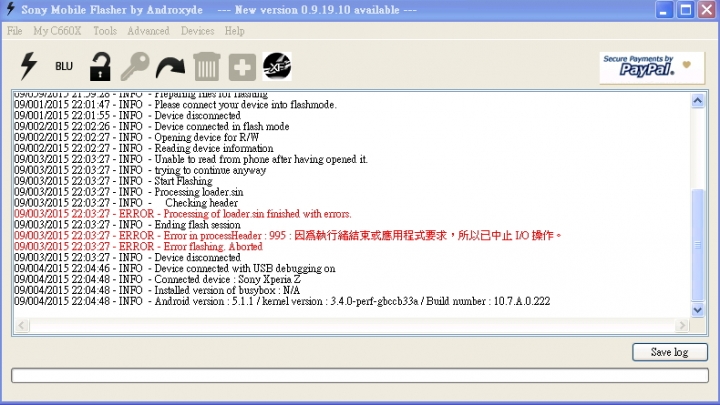
Task: Open the File menu
Action: (14, 31)
